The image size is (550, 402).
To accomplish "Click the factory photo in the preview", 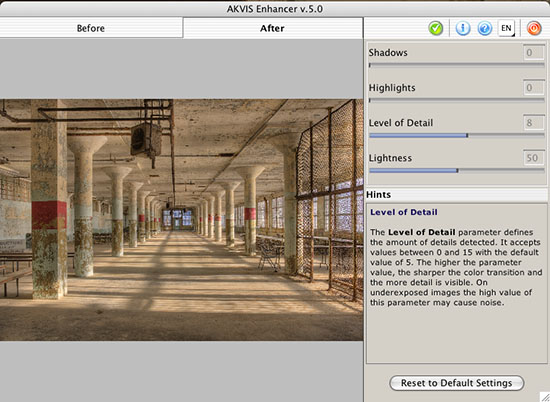I will pyautogui.click(x=181, y=220).
